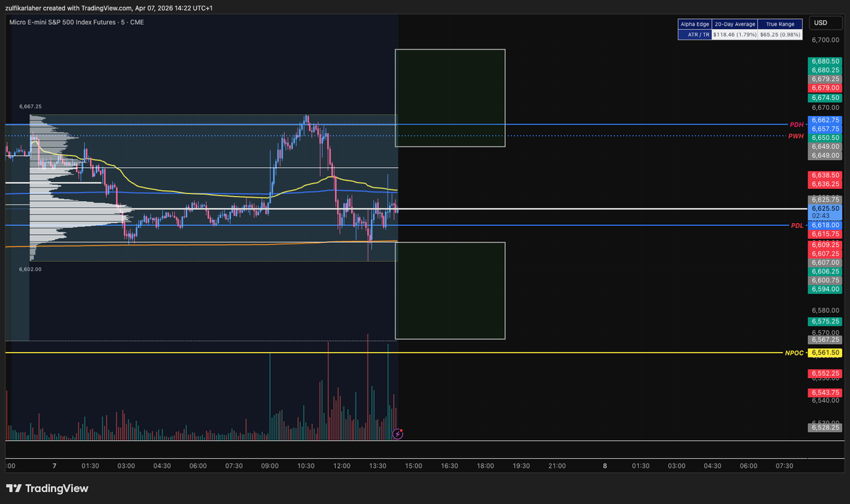The width and height of the screenshot is (850, 504).
Task: Click the 6,657.75 price tag
Action: 825,129
